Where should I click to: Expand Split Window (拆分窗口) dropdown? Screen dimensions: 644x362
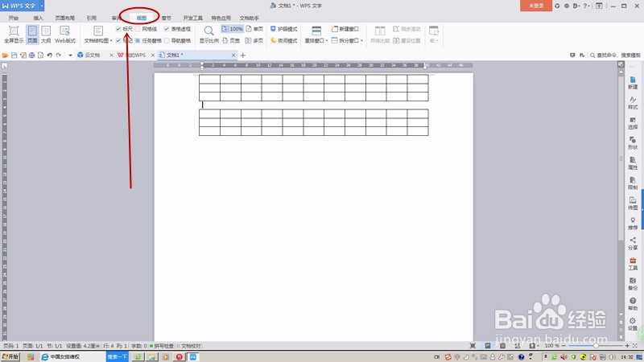(x=361, y=41)
